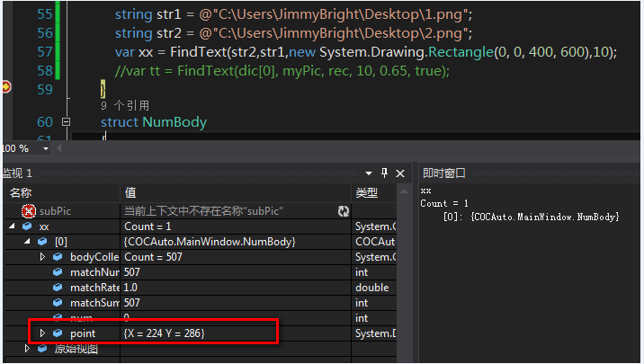Viewport: 644px width, 364px height.
Task: Click the 值 column header
Action: tap(130, 193)
